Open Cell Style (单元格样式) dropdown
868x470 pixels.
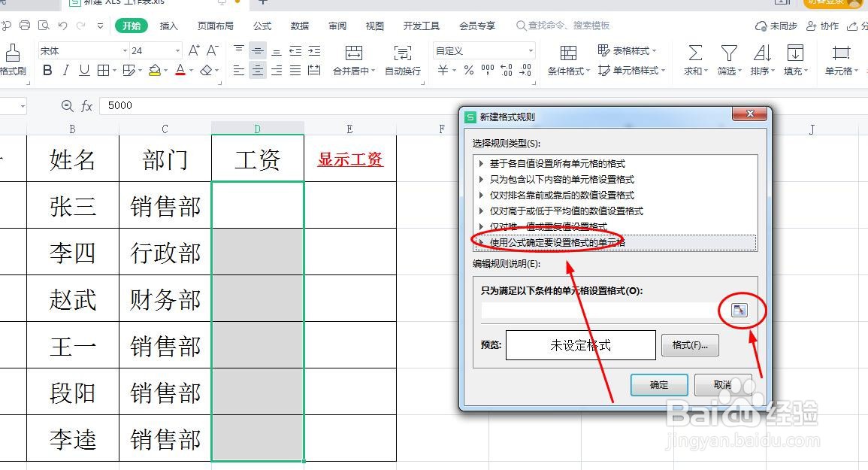[631, 71]
